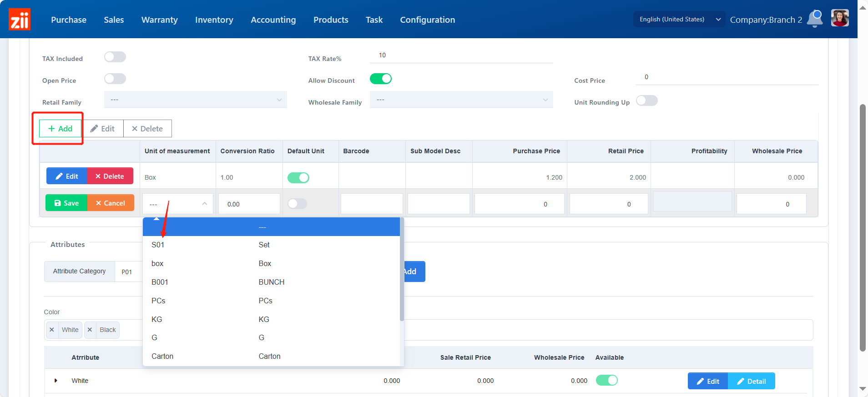Enable Unit Rounding Up switch

pos(646,101)
